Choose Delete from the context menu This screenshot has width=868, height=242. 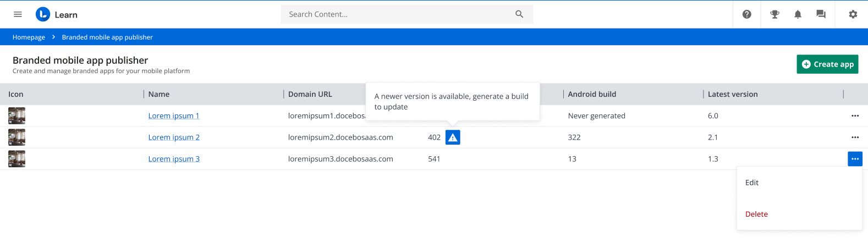[x=756, y=215]
